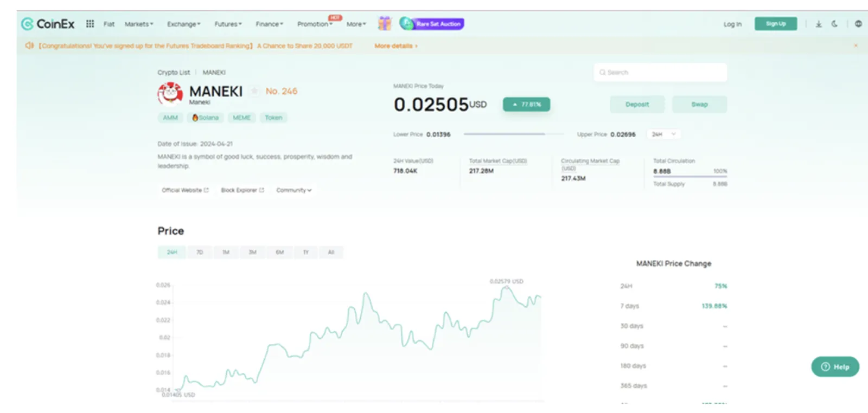This screenshot has width=868, height=413.
Task: Click the Deposit button
Action: pos(637,104)
